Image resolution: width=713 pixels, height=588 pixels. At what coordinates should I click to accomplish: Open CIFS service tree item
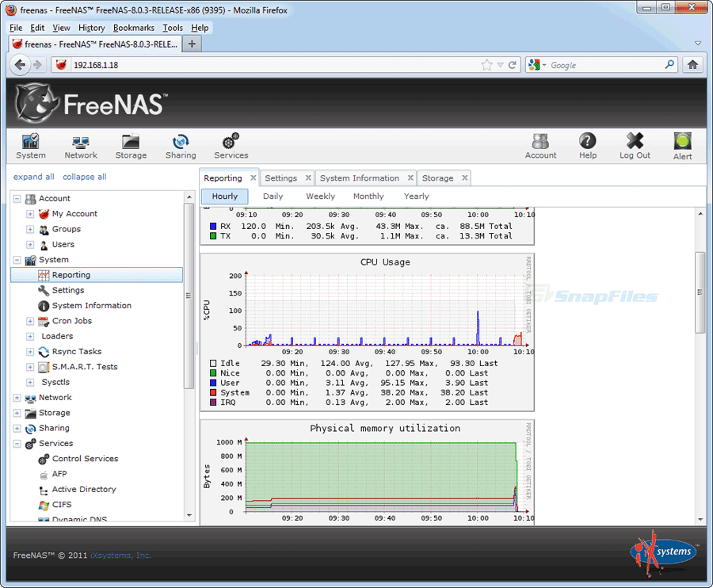[62, 505]
